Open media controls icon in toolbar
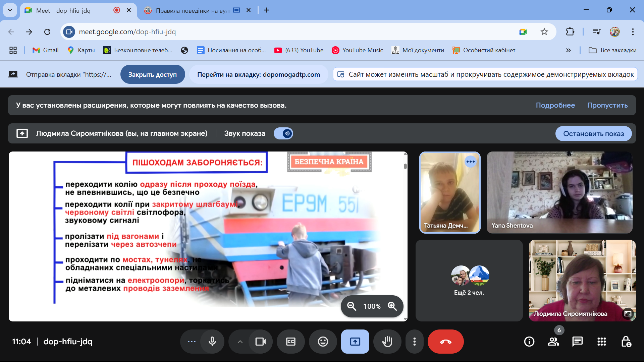 [x=596, y=32]
